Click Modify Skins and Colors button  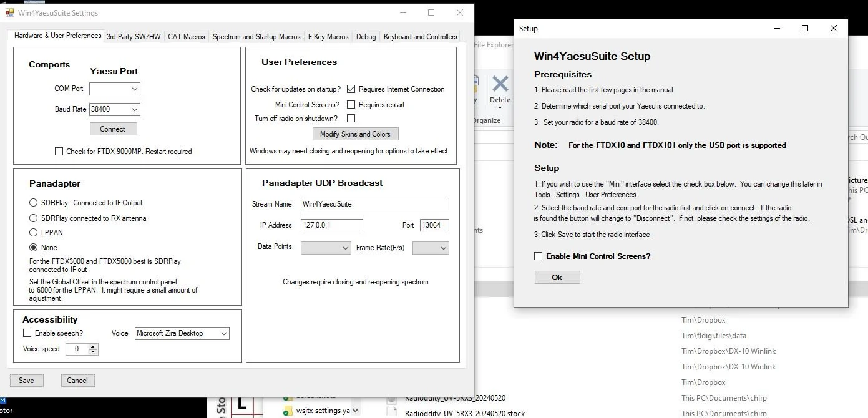[355, 134]
